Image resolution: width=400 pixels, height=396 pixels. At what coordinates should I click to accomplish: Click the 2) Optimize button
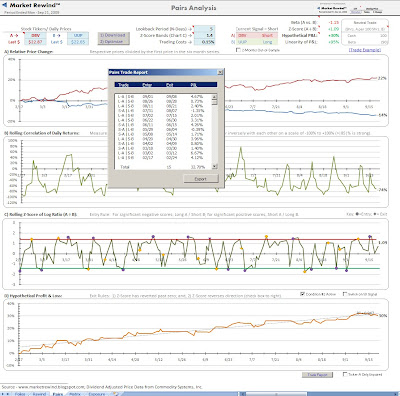coord(113,42)
